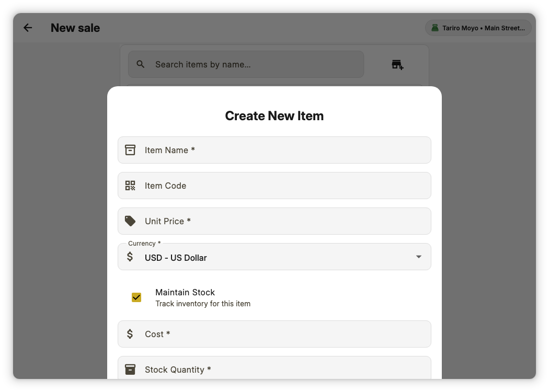Select the USD - US Dollar currency combo box
Viewport: 549px width, 392px height.
[274, 257]
